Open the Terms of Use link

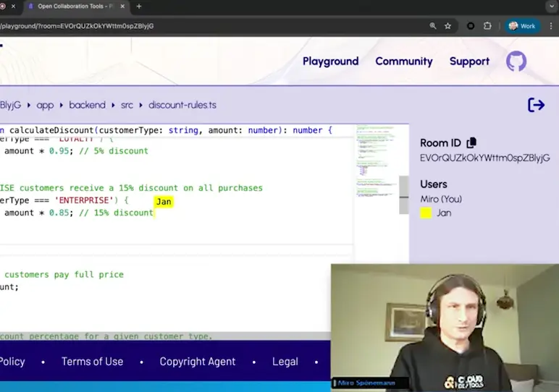click(x=92, y=361)
